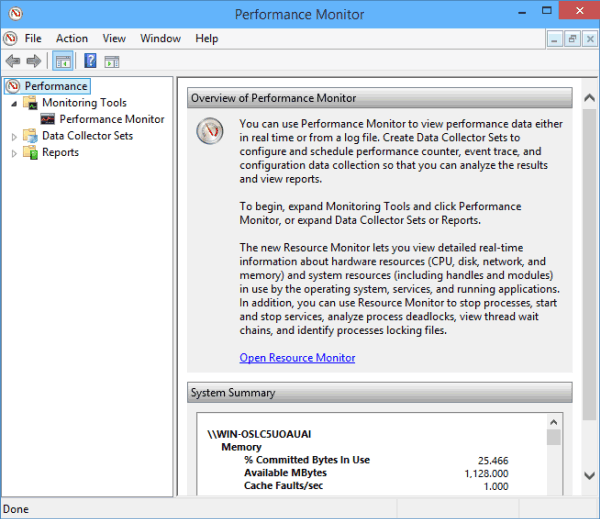Expand the Reports tree node
The width and height of the screenshot is (600, 519).
click(x=14, y=153)
